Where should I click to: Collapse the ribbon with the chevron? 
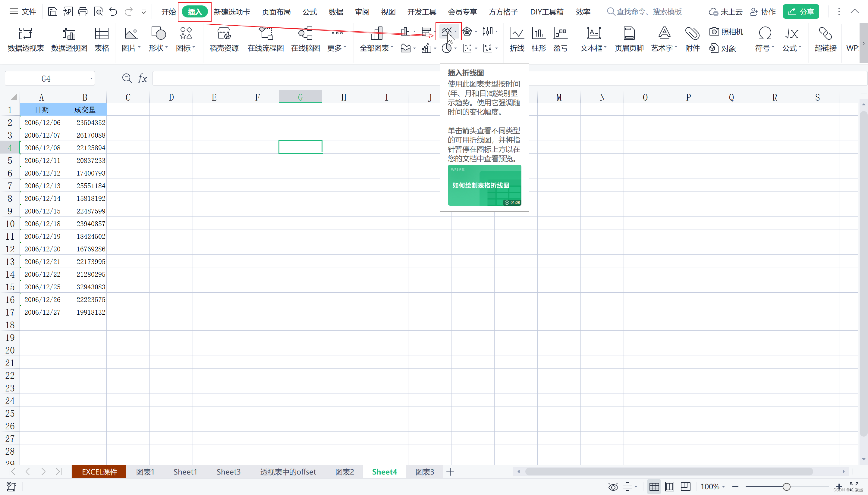(x=855, y=11)
